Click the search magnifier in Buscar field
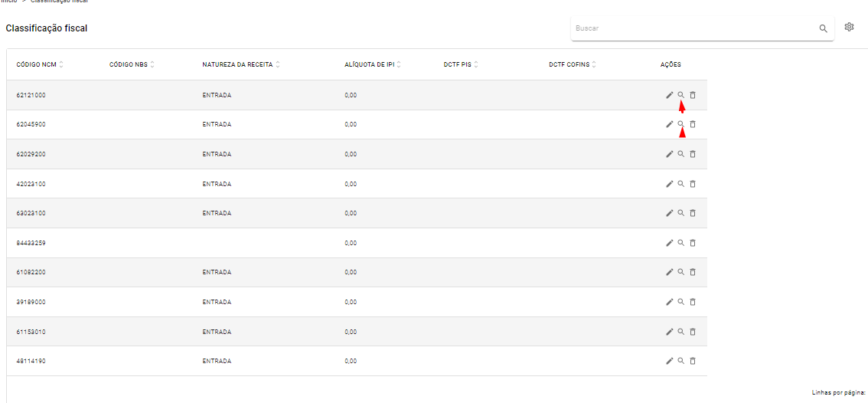The height and width of the screenshot is (403, 868). pos(823,28)
